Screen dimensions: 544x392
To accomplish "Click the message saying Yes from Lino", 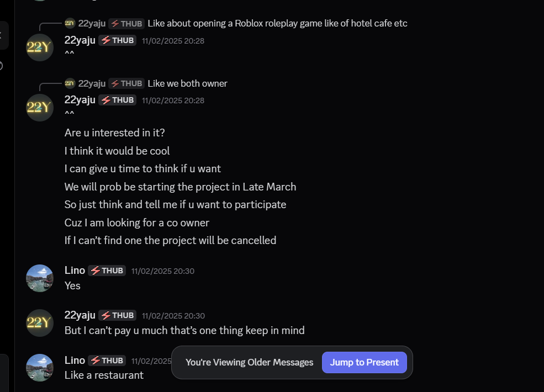I will [72, 285].
